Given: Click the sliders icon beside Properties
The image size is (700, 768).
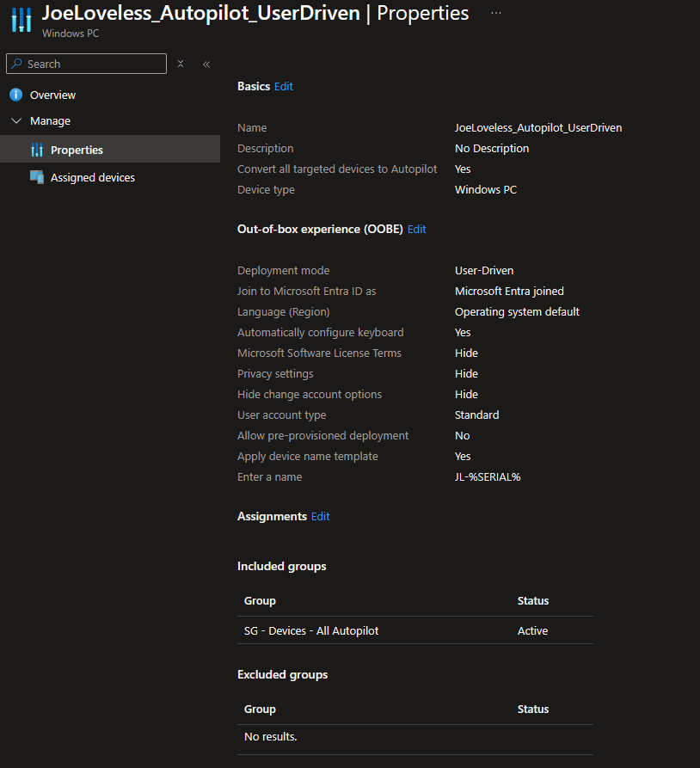Looking at the screenshot, I should 36,150.
